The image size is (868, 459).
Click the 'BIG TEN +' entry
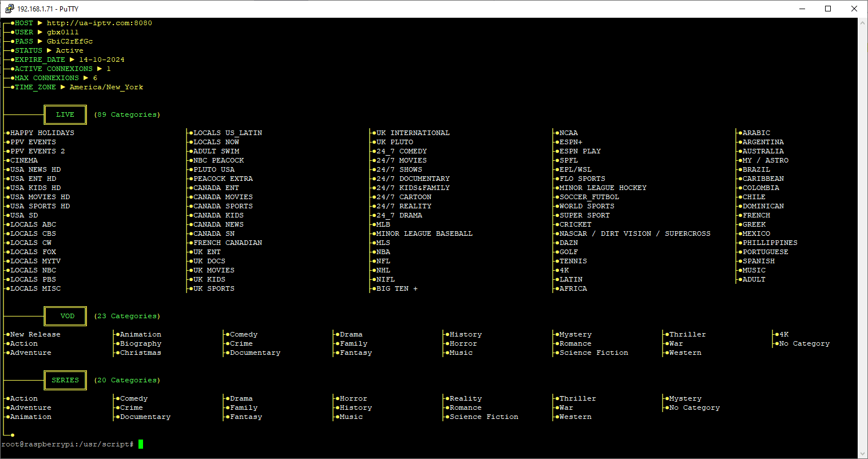click(397, 288)
